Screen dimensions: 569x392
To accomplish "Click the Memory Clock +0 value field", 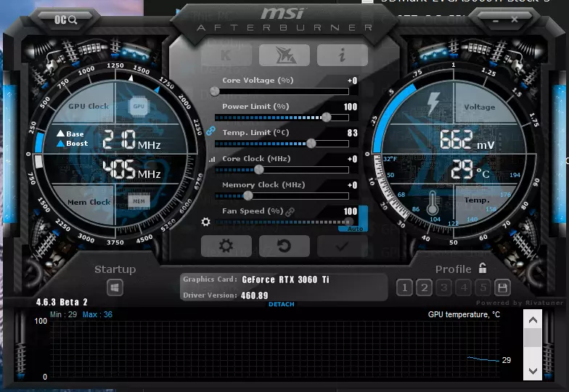I will [352, 185].
